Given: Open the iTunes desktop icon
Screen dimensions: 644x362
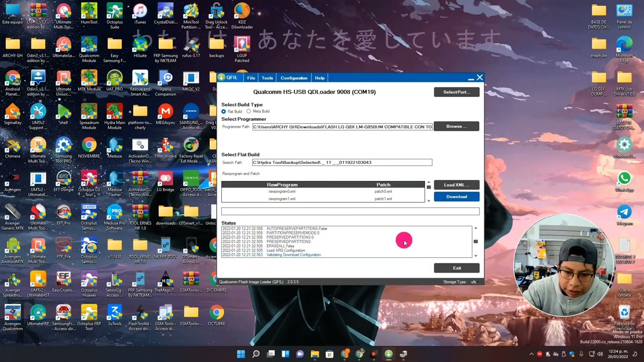Looking at the screenshot, I should pos(140,14).
